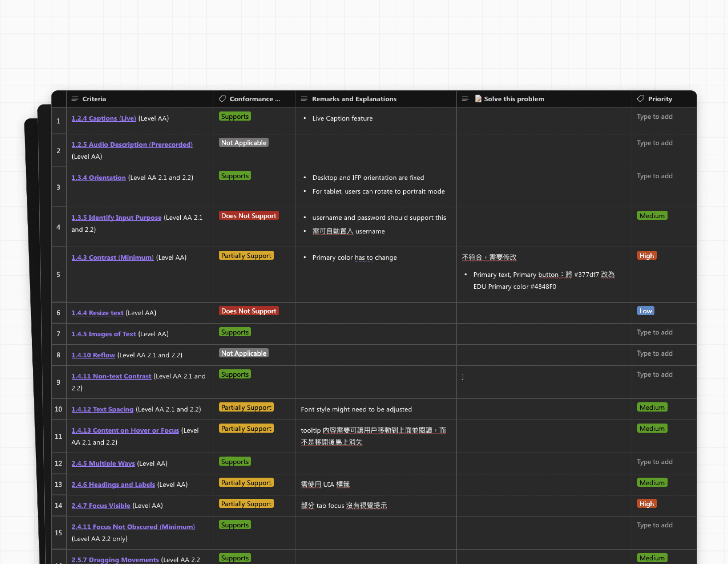Click the text icon left of Solve this problem

[465, 99]
